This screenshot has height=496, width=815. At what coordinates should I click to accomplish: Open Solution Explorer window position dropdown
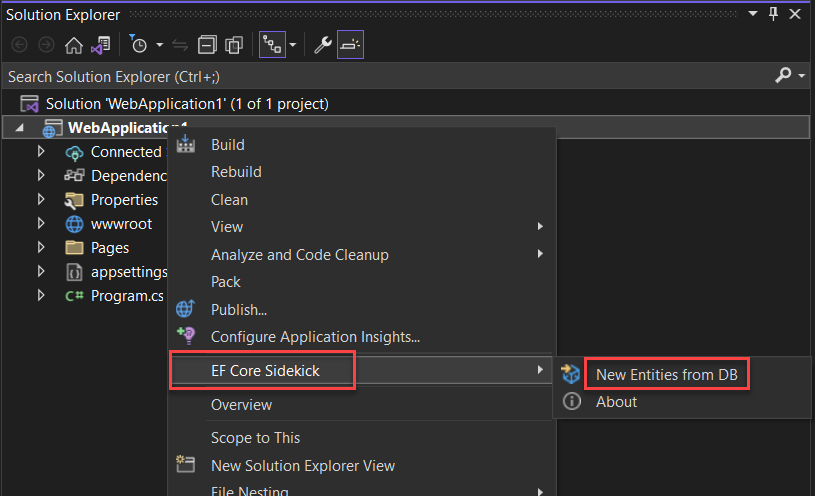[x=753, y=14]
